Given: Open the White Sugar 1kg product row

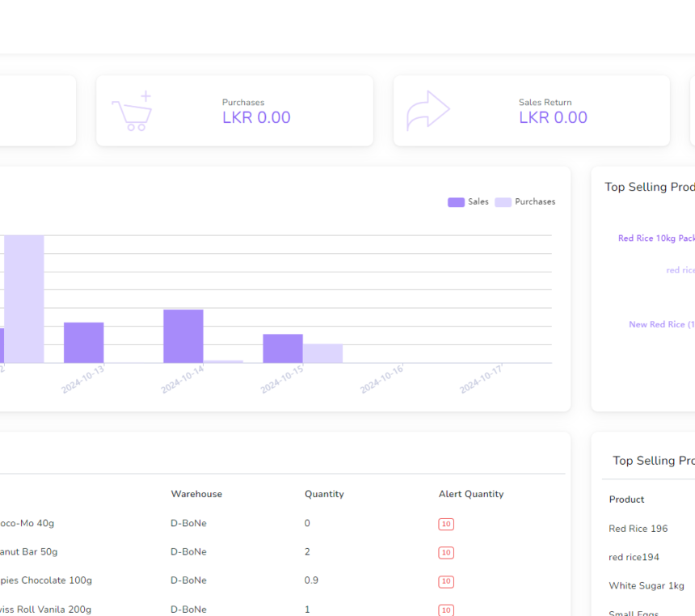Looking at the screenshot, I should pyautogui.click(x=646, y=585).
